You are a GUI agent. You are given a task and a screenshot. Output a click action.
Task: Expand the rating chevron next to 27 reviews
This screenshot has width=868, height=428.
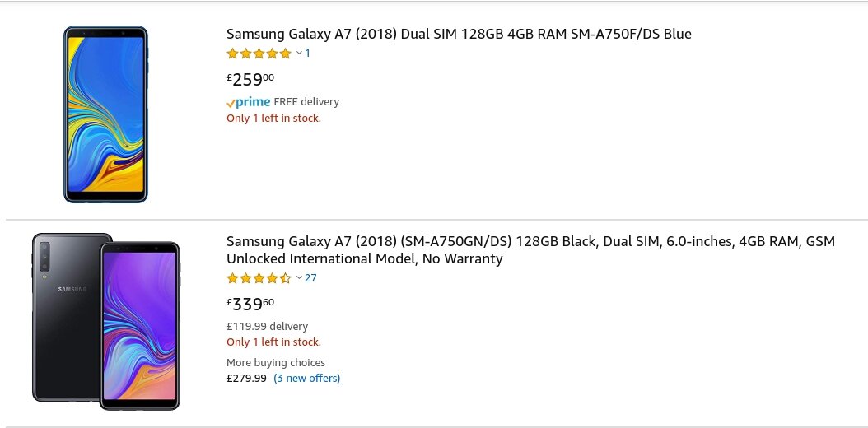click(299, 277)
